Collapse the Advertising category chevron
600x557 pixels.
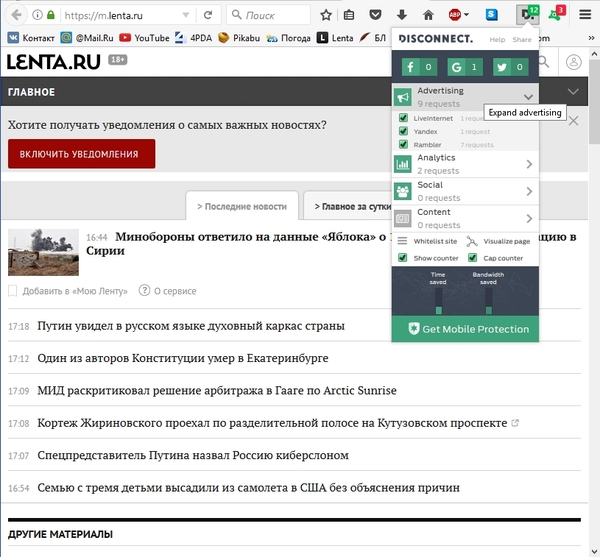pyautogui.click(x=529, y=97)
